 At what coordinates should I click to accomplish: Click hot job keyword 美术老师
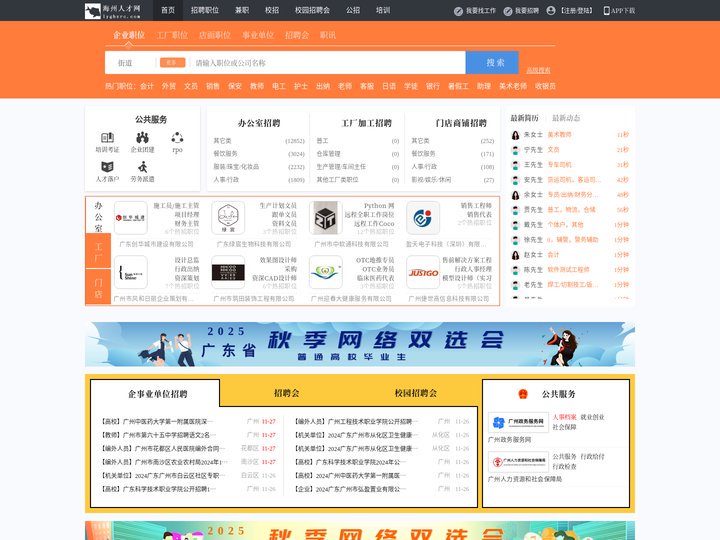tap(513, 86)
